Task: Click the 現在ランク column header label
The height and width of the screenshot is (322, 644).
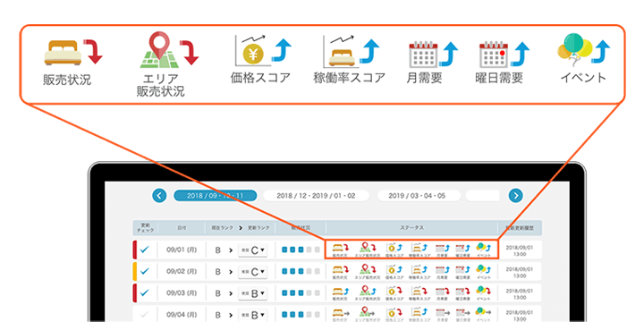Action: 222,227
